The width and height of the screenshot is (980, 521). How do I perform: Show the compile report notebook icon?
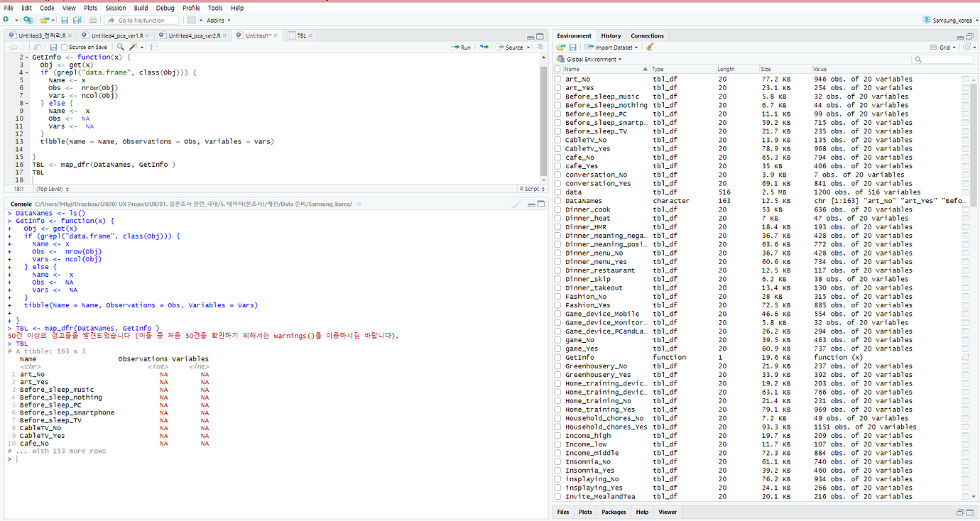(x=154, y=48)
